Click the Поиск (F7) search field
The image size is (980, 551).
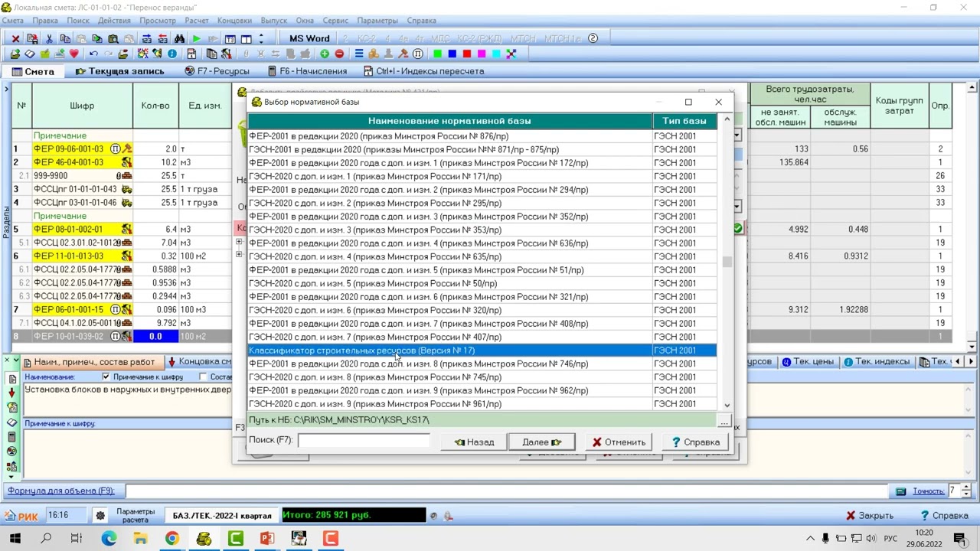pyautogui.click(x=364, y=440)
